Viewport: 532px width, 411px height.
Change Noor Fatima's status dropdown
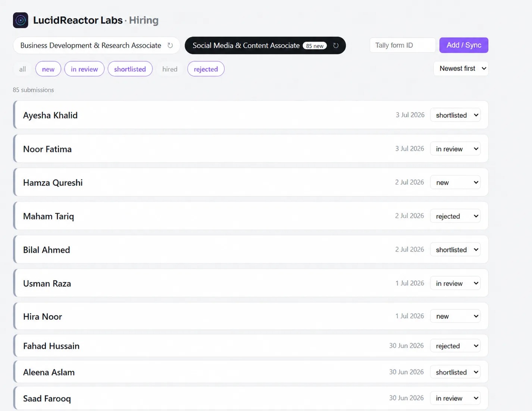456,149
